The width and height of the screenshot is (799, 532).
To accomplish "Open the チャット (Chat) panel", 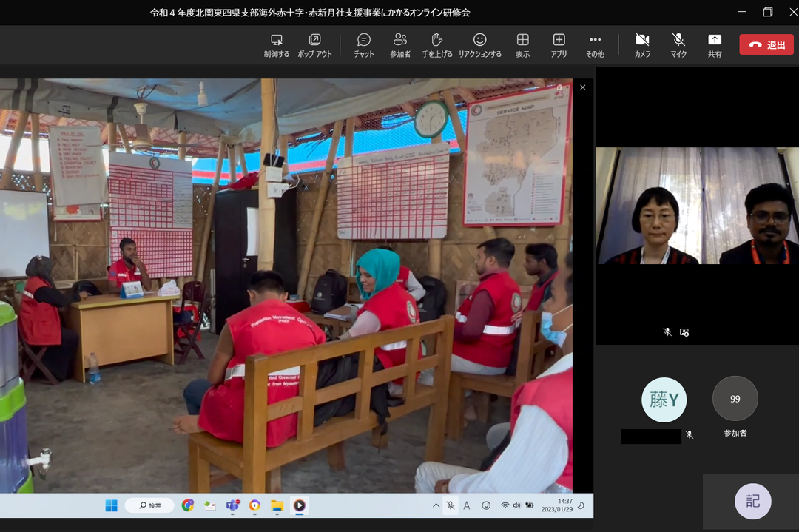I will 363,45.
